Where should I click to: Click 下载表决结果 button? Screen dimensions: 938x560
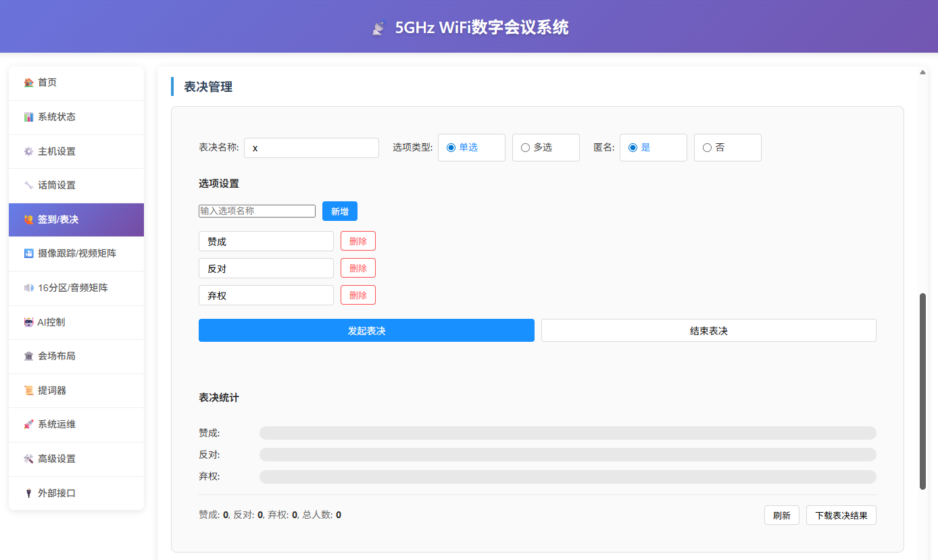tap(841, 515)
